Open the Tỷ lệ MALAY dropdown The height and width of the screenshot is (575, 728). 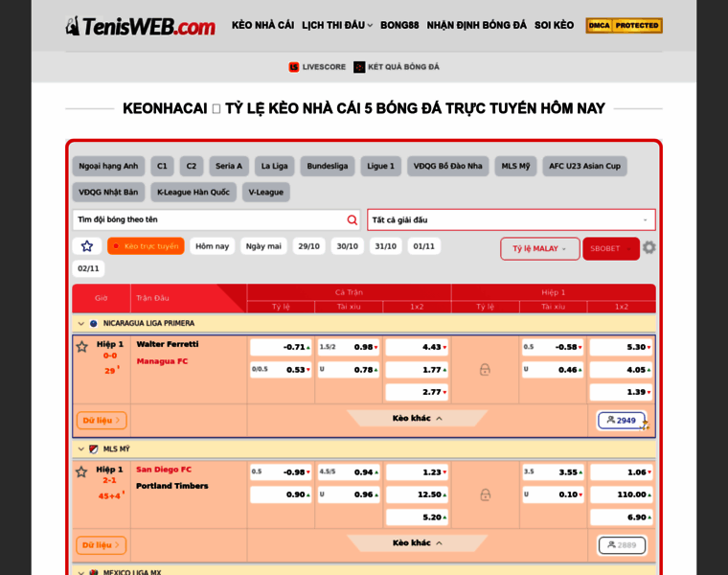540,248
